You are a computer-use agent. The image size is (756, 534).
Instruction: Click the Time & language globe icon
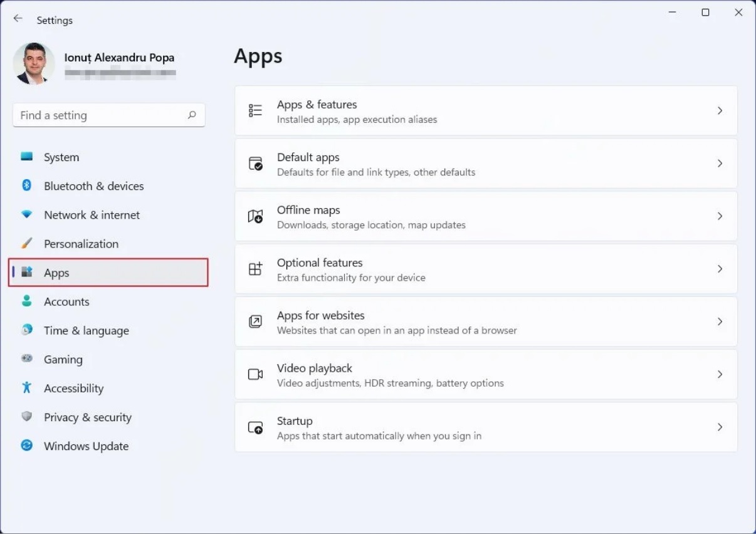click(x=26, y=330)
